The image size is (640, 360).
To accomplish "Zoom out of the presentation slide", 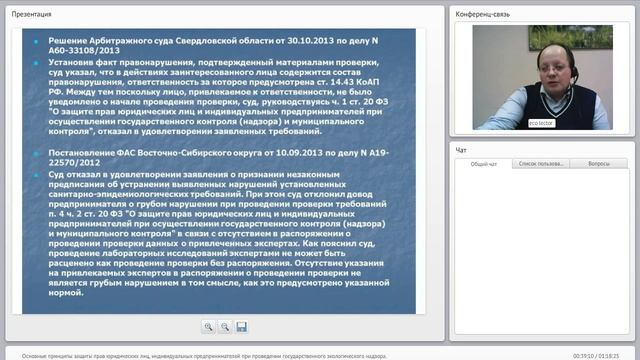I will tap(225, 327).
